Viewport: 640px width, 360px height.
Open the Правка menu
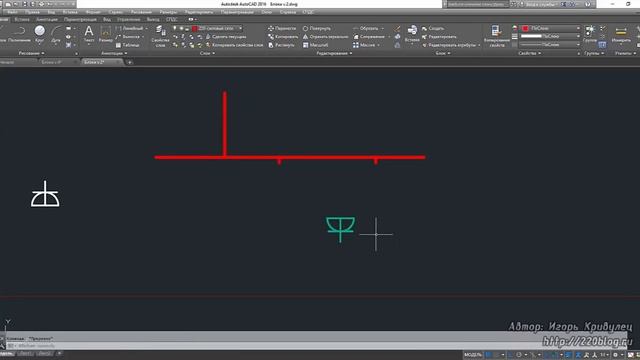[x=32, y=12]
